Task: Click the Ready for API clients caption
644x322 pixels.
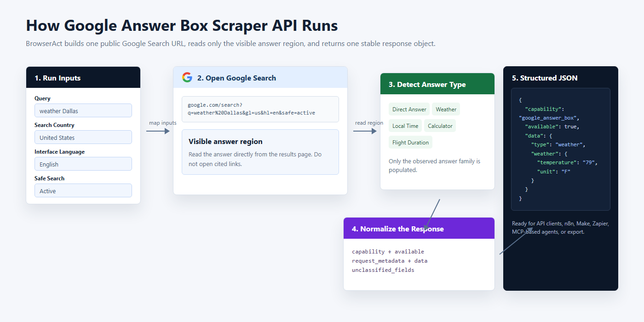Action: pos(560,228)
